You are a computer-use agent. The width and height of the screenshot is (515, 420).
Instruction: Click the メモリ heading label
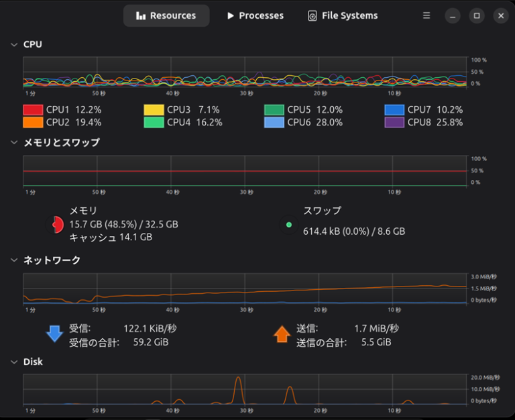pyautogui.click(x=83, y=211)
